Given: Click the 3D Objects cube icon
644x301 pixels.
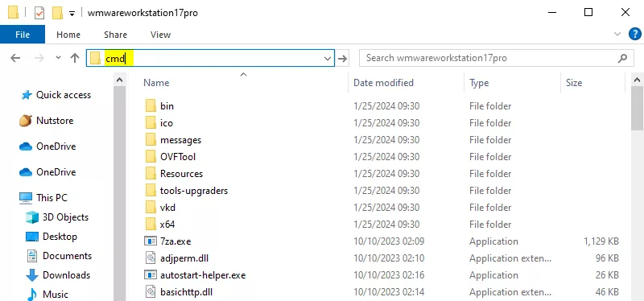Looking at the screenshot, I should click(32, 217).
